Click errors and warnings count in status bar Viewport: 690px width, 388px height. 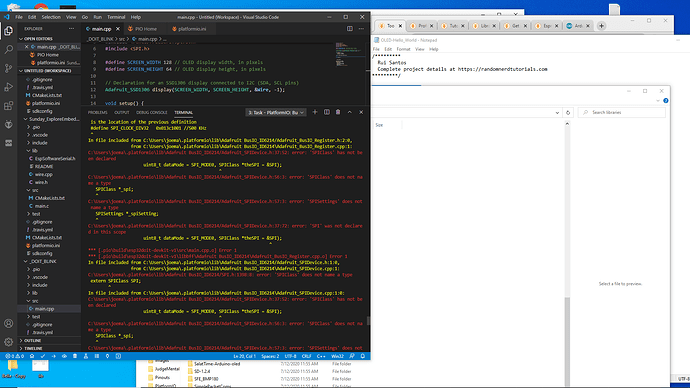(x=15, y=356)
